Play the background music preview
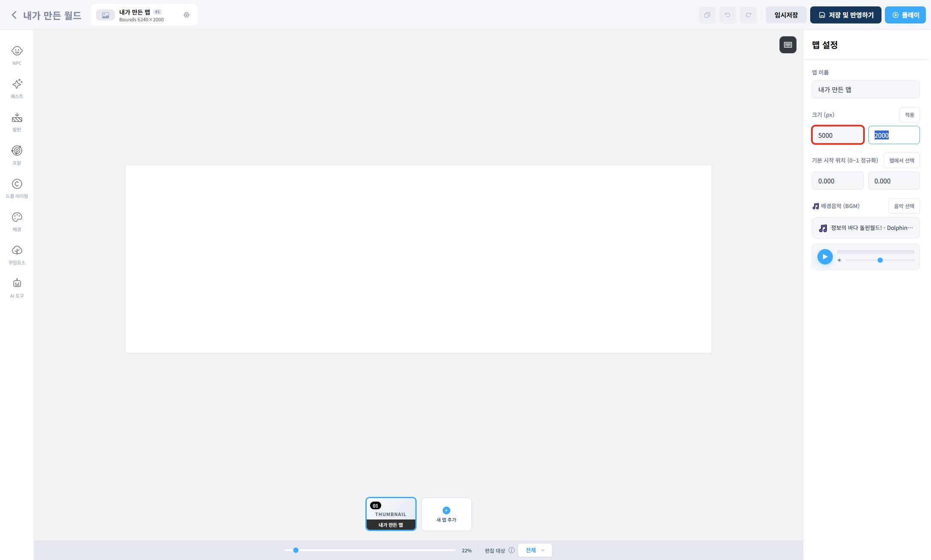Image resolution: width=931 pixels, height=560 pixels. coord(825,257)
